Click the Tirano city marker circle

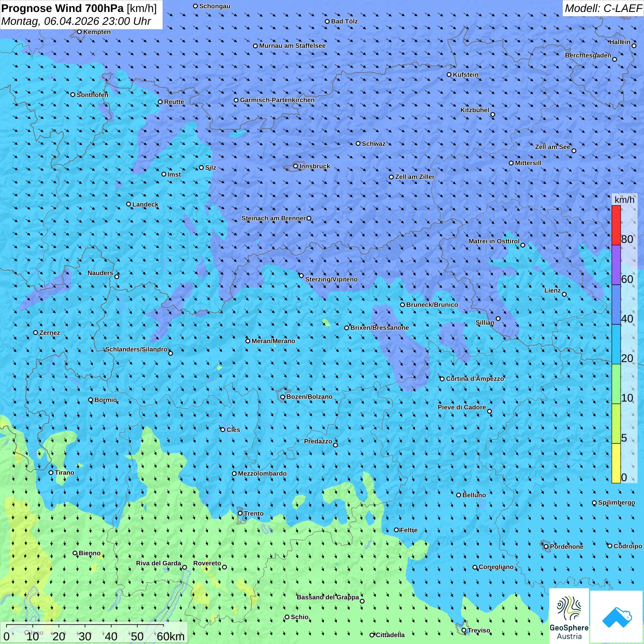(x=51, y=472)
